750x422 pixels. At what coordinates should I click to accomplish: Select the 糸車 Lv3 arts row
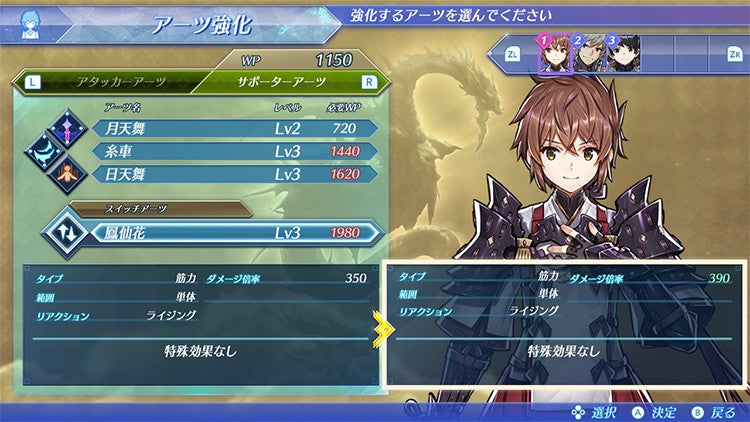(234, 152)
